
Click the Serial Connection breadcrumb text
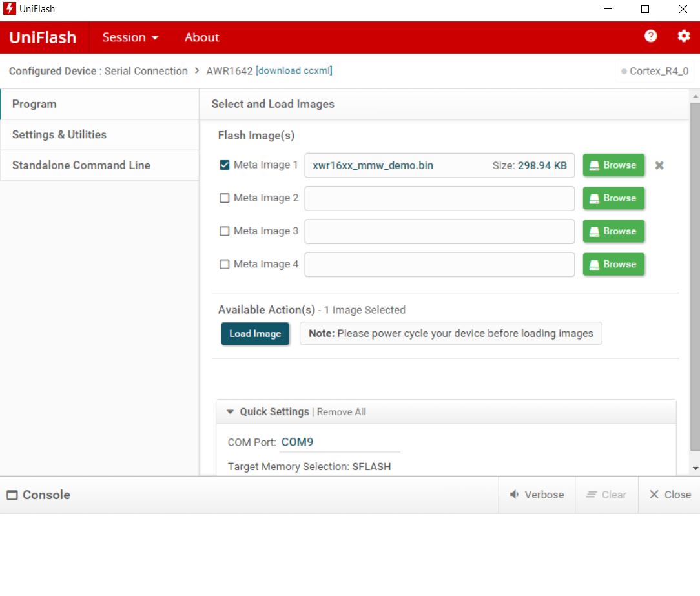[146, 71]
